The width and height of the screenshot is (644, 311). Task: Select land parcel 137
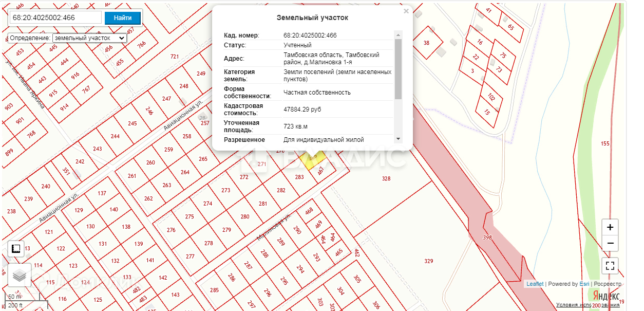102,193
